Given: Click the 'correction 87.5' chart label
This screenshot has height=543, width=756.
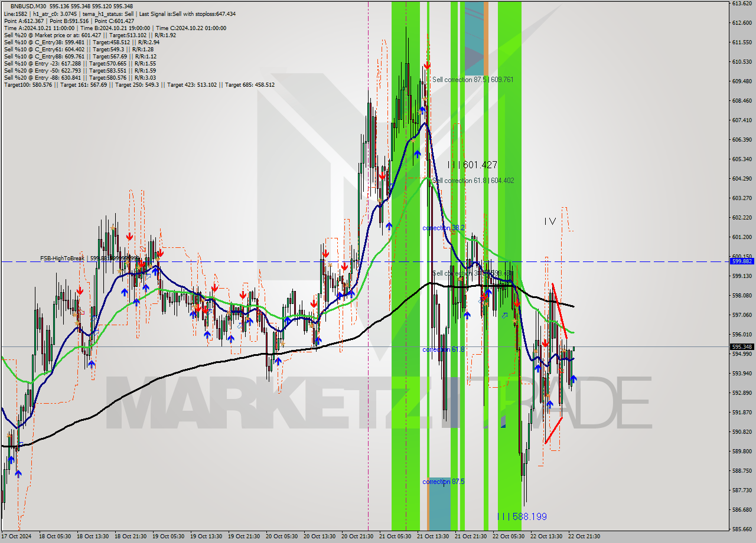Looking at the screenshot, I should coord(444,482).
